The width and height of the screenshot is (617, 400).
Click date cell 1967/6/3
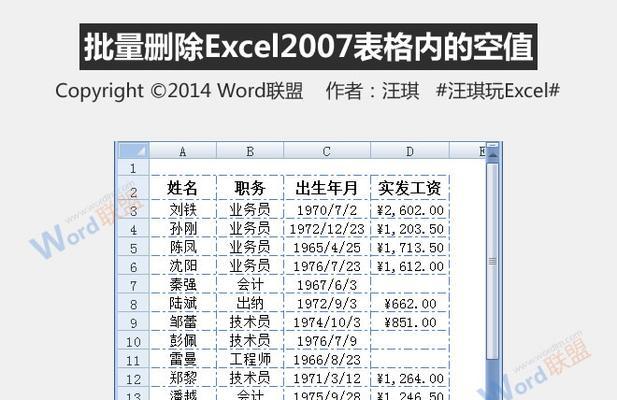327,285
